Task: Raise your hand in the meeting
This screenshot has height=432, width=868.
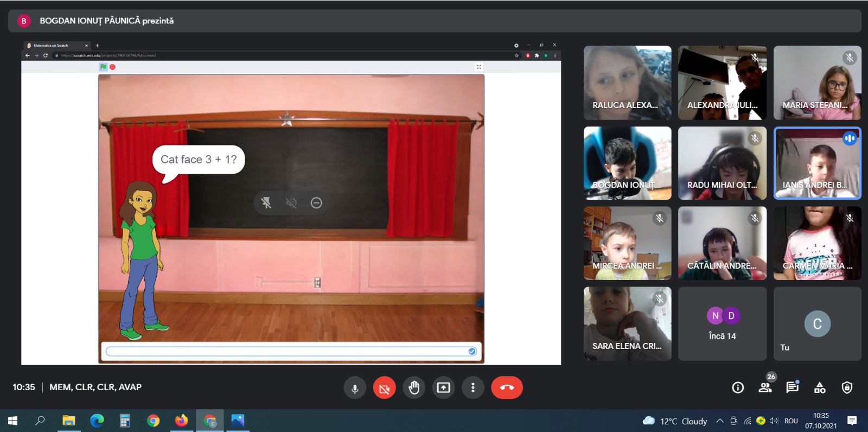Action: point(414,387)
